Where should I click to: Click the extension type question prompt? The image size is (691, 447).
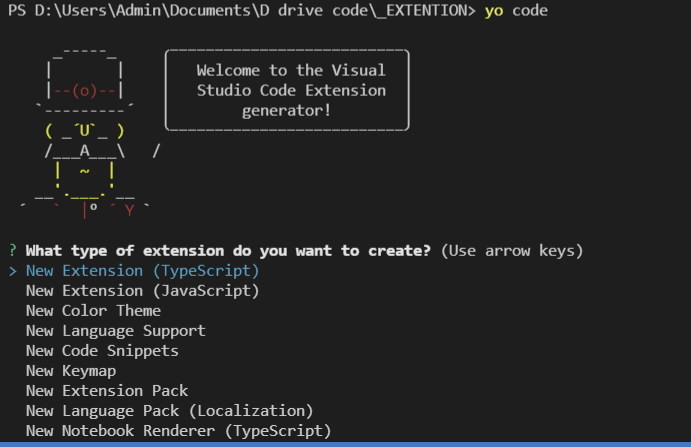click(x=228, y=251)
